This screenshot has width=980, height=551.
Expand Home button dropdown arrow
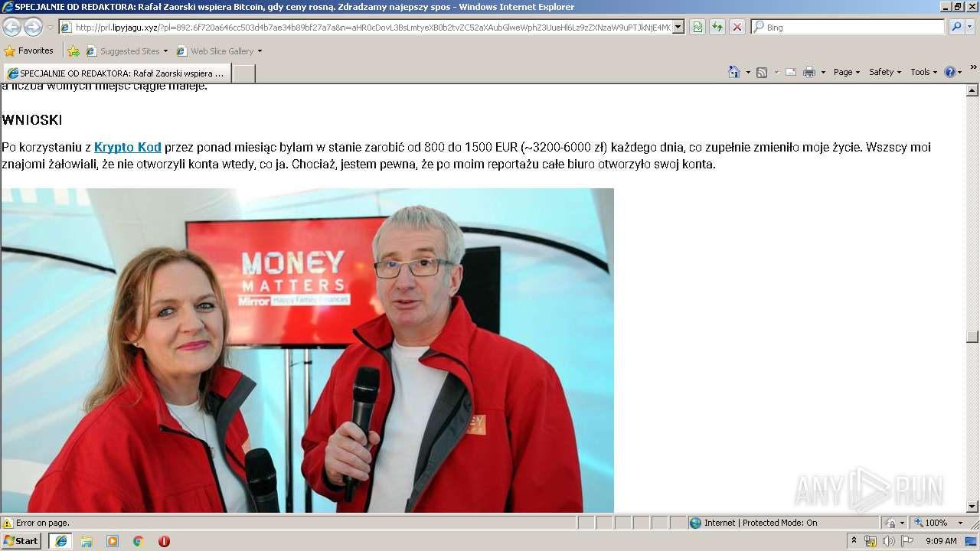pos(748,72)
